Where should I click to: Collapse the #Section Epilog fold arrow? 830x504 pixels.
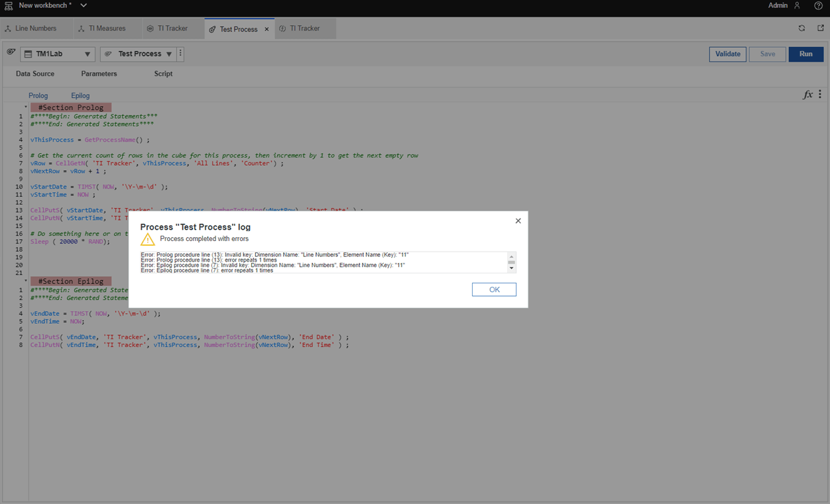click(x=26, y=281)
